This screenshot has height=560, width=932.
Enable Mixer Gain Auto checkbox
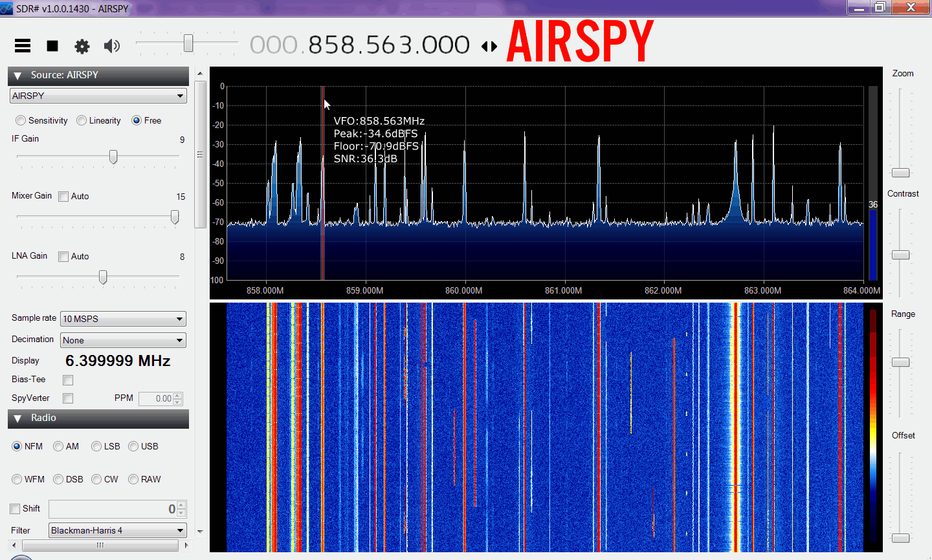[63, 197]
